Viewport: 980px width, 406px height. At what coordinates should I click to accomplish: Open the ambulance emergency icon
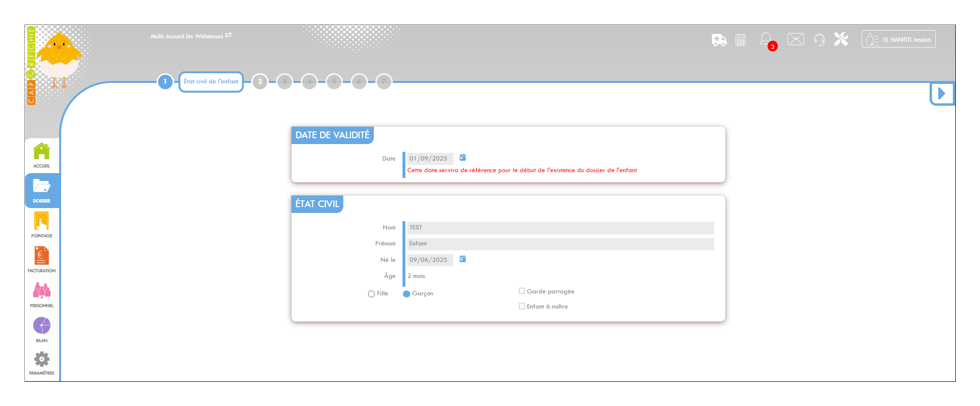pos(719,40)
